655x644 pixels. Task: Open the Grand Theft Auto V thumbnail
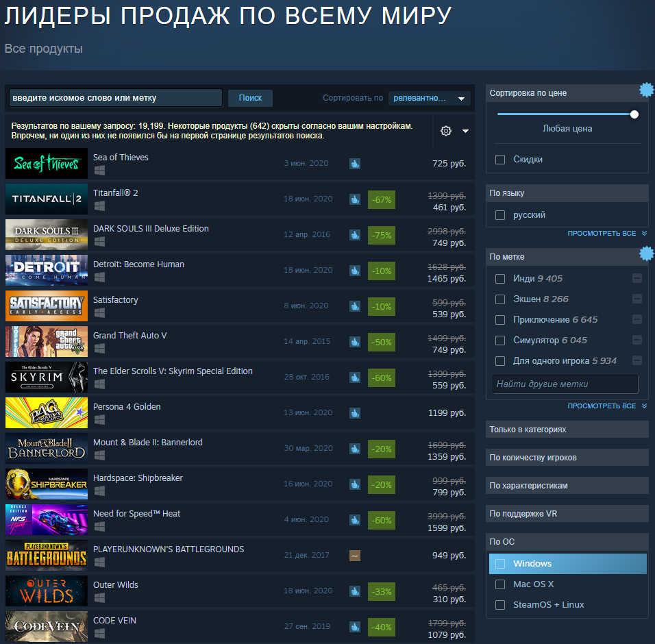pos(47,342)
